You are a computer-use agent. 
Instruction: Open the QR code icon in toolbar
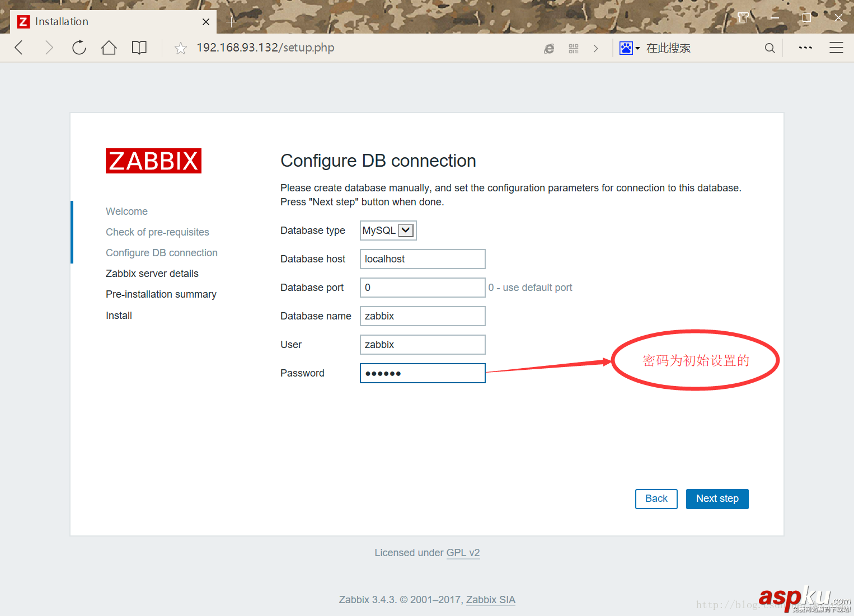[x=573, y=48]
